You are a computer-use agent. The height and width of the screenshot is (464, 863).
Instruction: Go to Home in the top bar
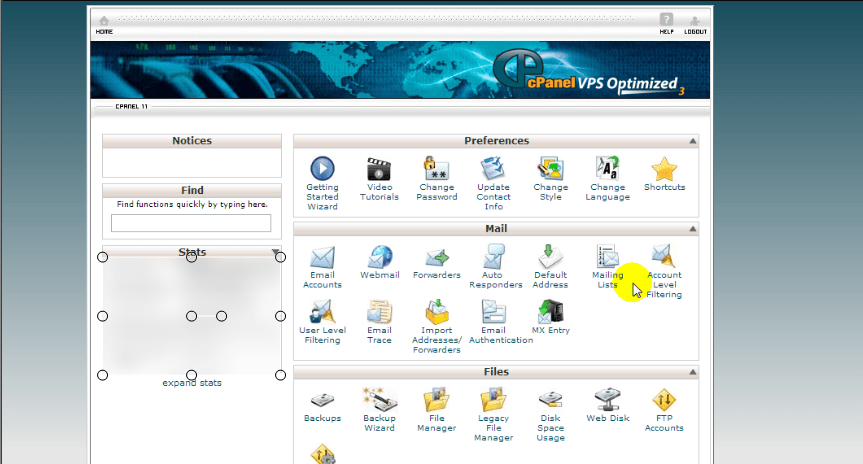click(104, 24)
